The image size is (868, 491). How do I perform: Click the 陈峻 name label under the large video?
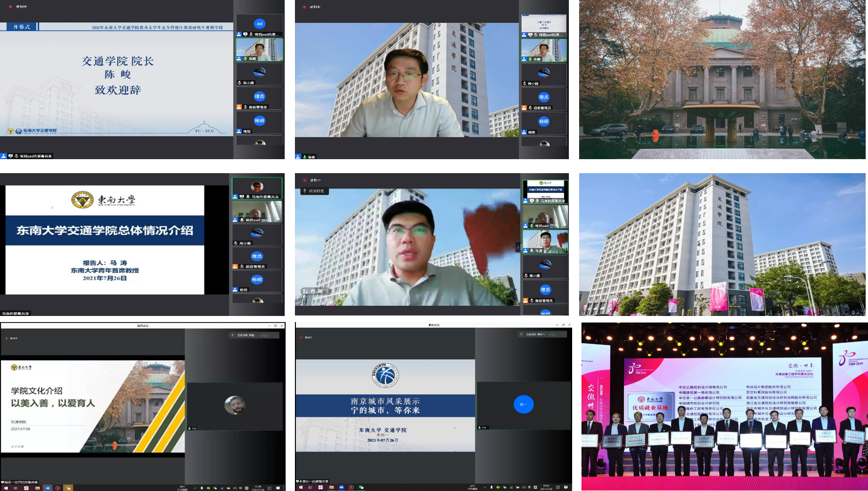pos(306,157)
